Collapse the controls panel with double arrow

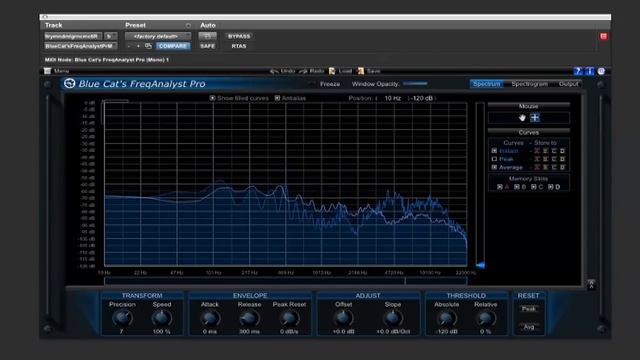(591, 284)
